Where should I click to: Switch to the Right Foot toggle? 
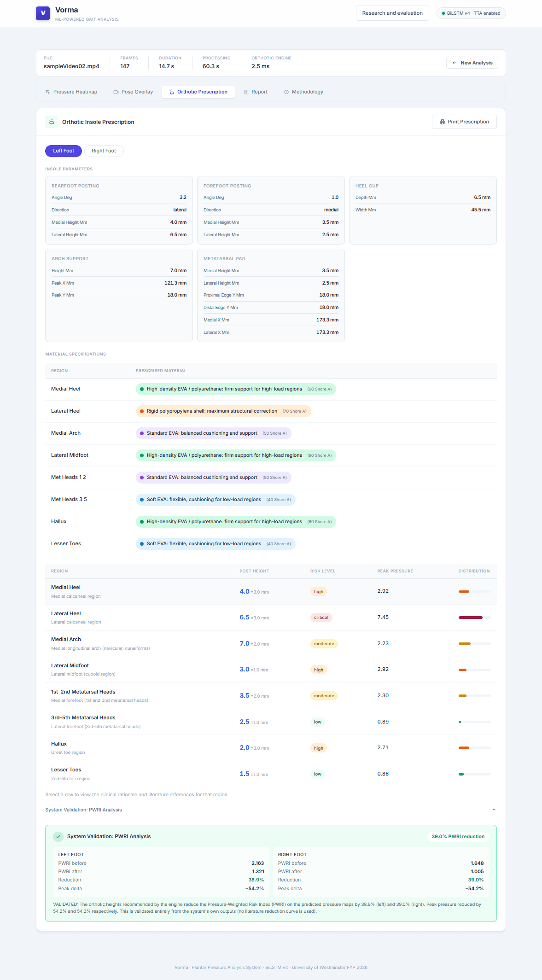pos(104,151)
